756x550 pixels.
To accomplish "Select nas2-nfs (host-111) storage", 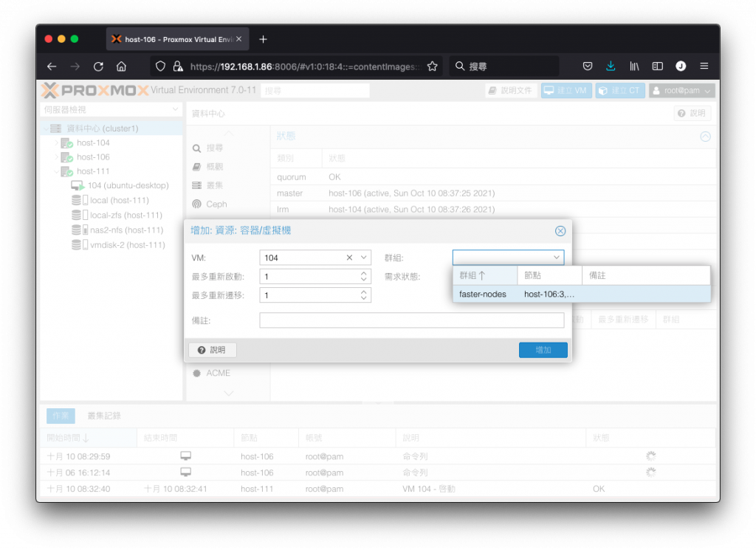I will 126,230.
